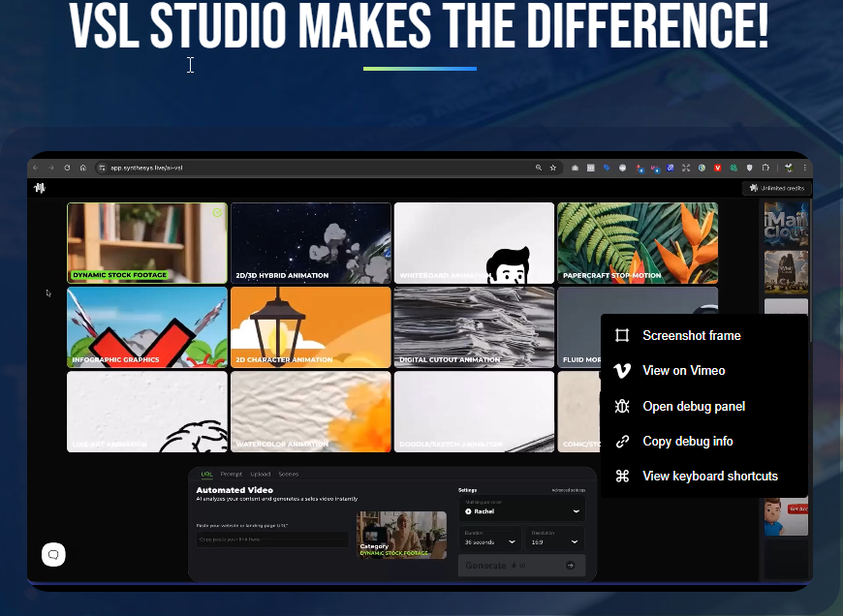Select Dynamic Stock Footage style card
The width and height of the screenshot is (843, 616).
(147, 243)
